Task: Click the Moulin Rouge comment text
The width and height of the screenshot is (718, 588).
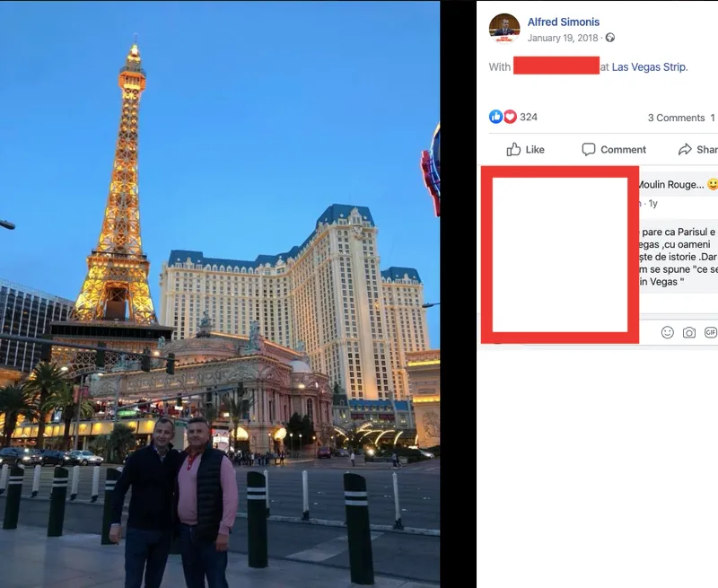Action: [670, 185]
